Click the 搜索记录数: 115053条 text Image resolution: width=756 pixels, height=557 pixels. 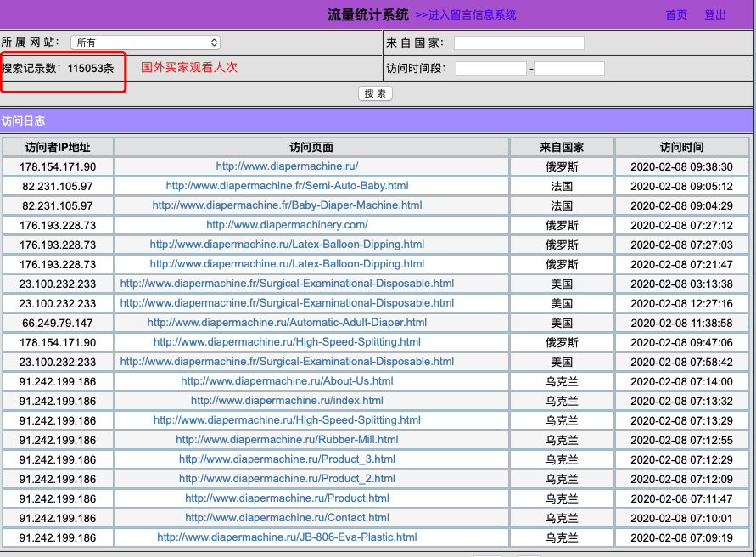[x=58, y=68]
